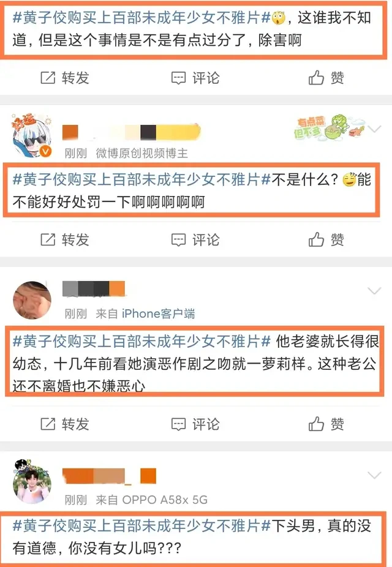The width and height of the screenshot is (392, 567).
Task: View the iPhone客户端 user's avatar profile
Action: (32, 300)
